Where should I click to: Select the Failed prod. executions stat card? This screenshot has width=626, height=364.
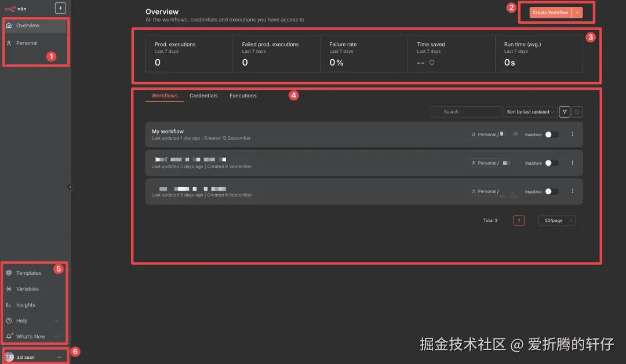point(276,53)
